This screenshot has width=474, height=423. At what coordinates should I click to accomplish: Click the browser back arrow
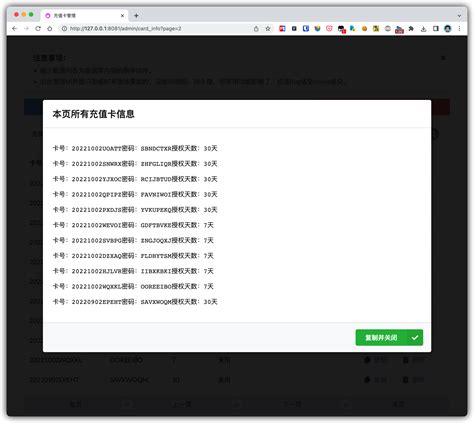click(x=15, y=29)
